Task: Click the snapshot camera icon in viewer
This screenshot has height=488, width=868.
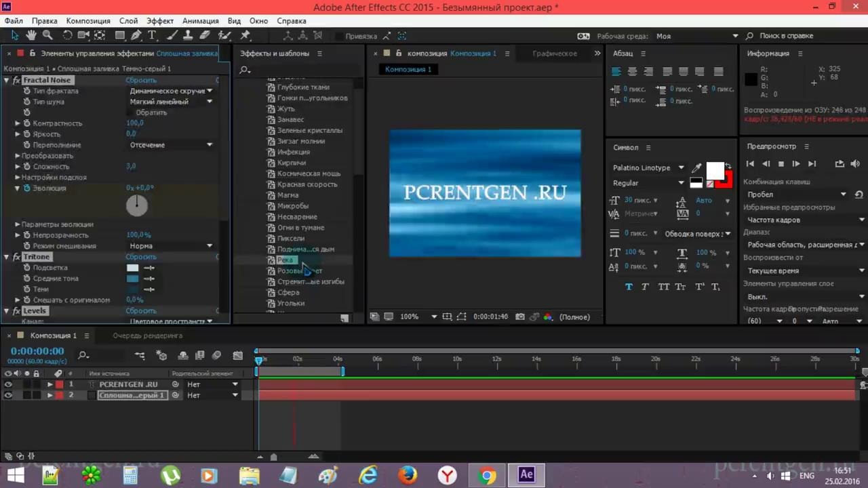Action: [519, 317]
